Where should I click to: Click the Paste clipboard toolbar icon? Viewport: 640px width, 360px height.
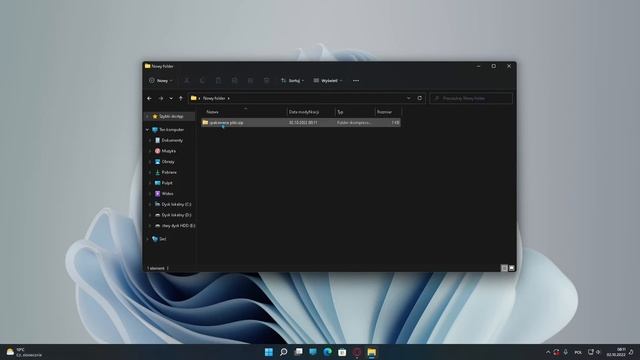(218, 81)
